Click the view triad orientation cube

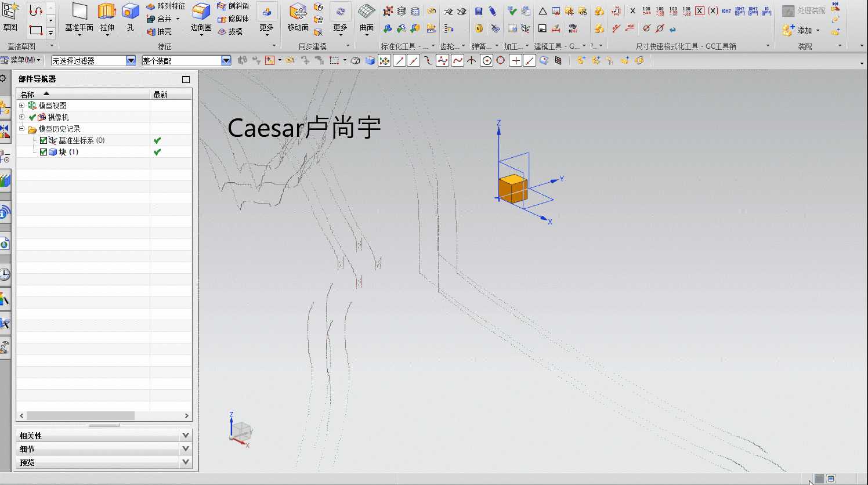241,431
